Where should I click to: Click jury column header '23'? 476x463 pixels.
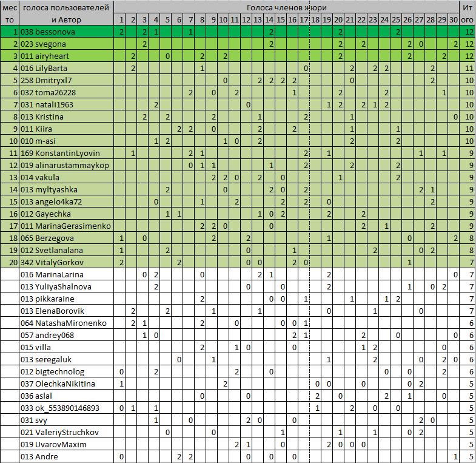[373, 20]
